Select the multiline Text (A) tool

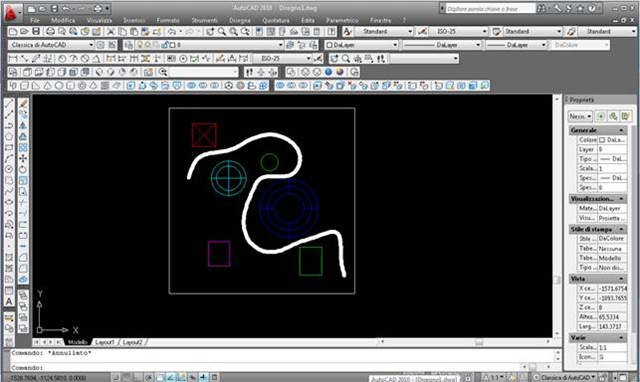[9, 302]
